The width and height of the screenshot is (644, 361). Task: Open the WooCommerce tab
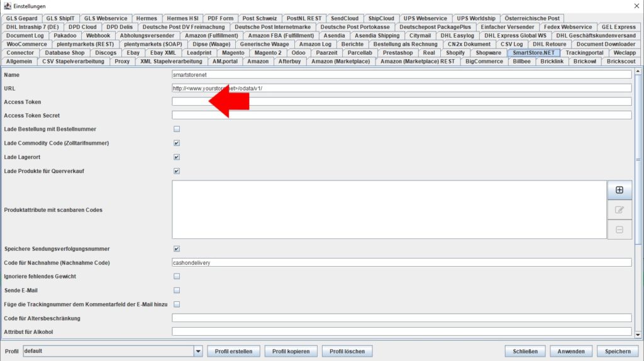click(x=26, y=44)
